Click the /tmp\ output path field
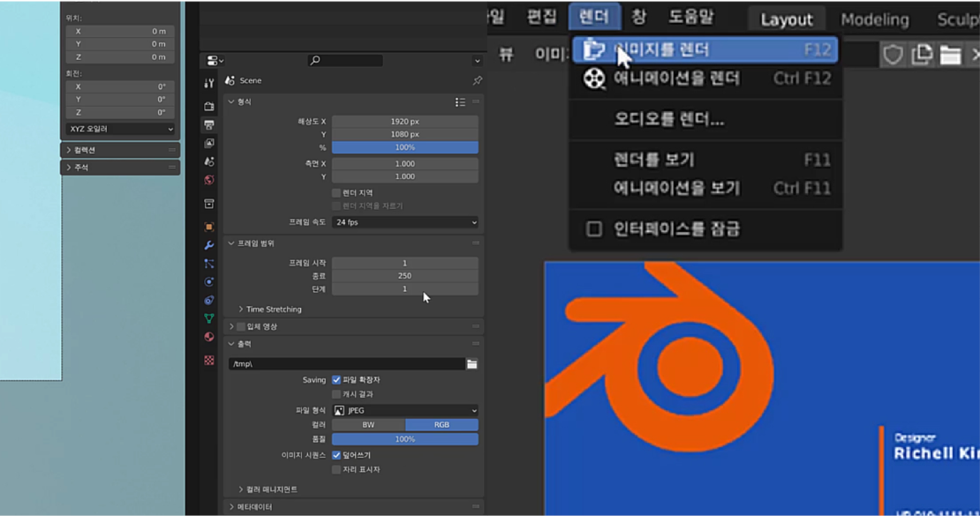 (x=347, y=364)
